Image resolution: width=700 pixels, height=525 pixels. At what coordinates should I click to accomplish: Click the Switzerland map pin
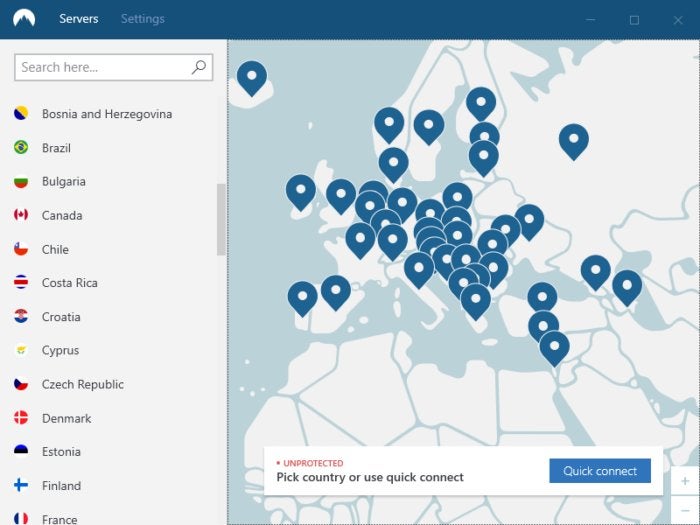392,243
